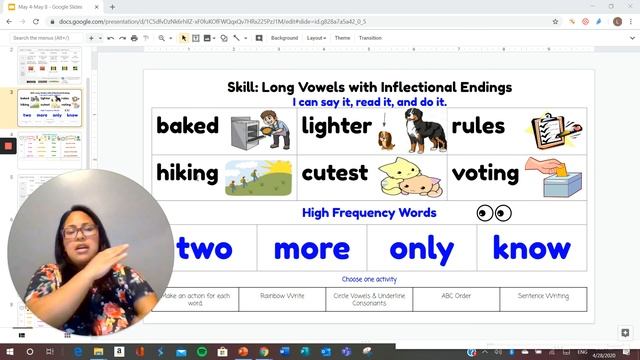Go back in the browser
This screenshot has height=360, width=640.
[9, 22]
